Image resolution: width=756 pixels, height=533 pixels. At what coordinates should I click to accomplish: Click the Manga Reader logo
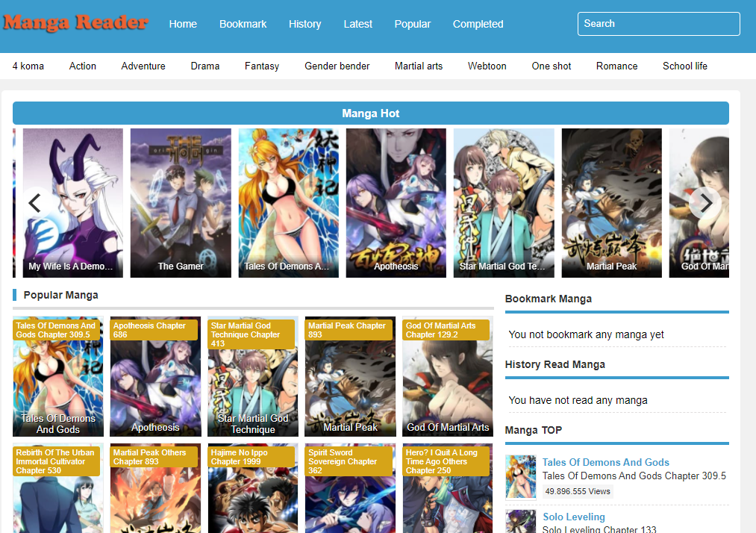click(75, 22)
